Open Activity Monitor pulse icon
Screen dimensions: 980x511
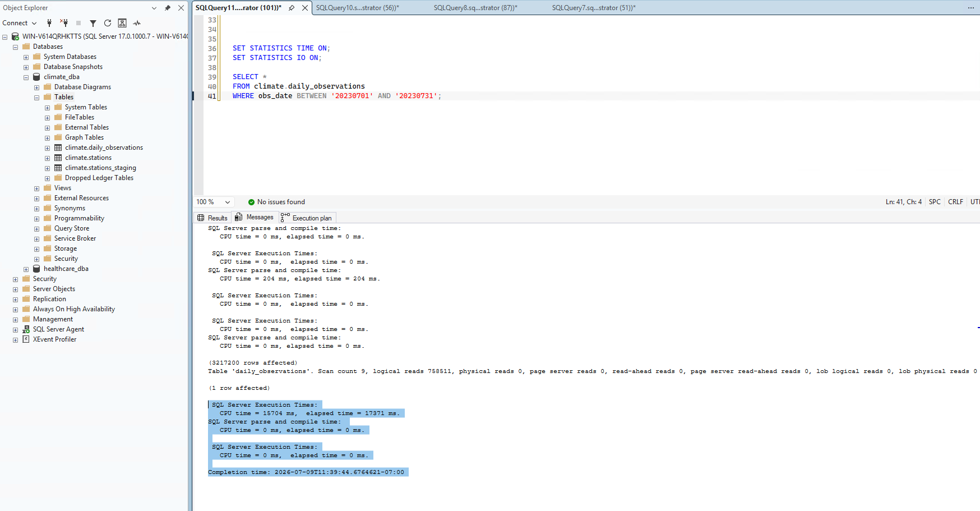(x=137, y=23)
